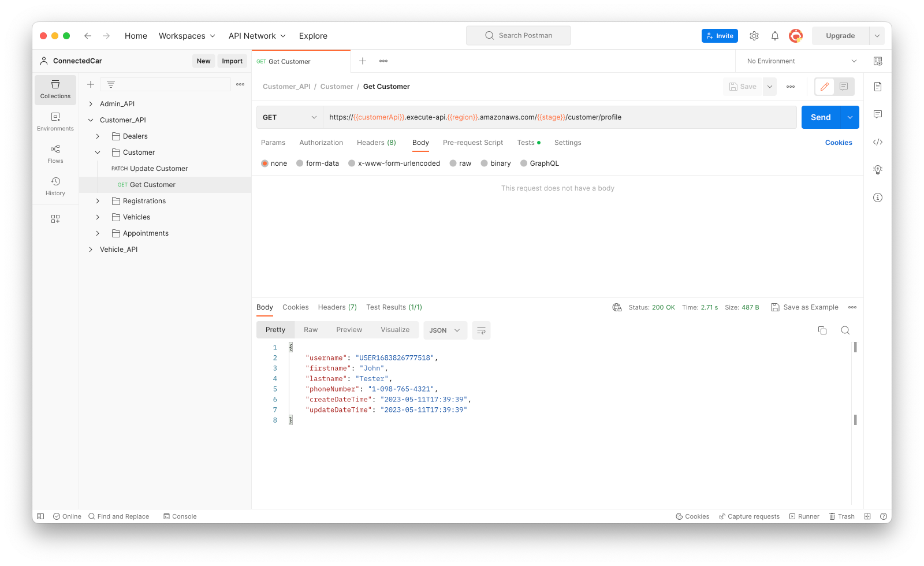
Task: Click the Send button
Action: coord(821,117)
